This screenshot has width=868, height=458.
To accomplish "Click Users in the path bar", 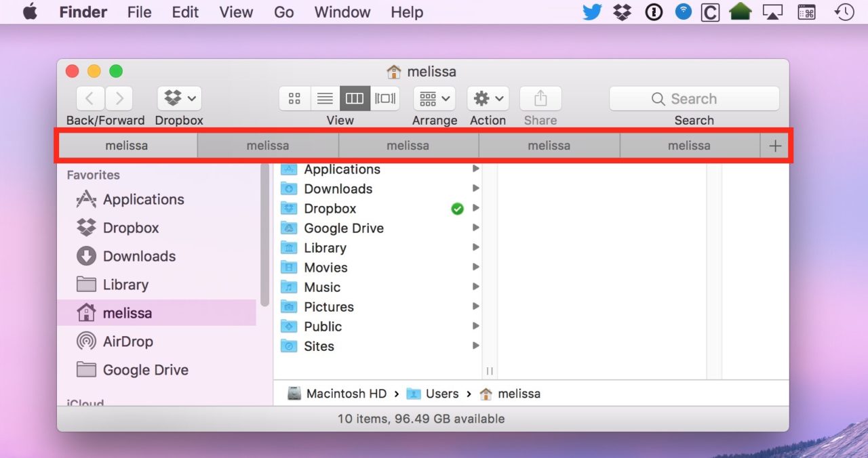I will pyautogui.click(x=433, y=394).
